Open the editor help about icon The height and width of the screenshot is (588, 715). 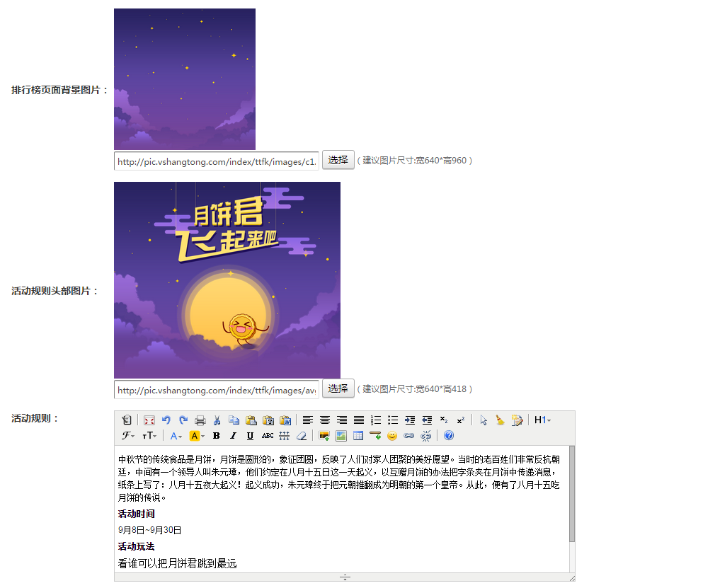449,436
